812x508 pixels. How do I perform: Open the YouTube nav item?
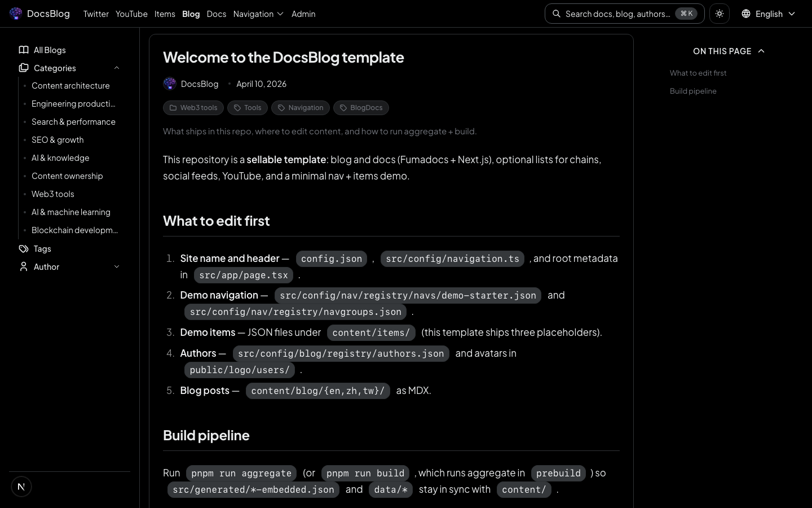(x=131, y=14)
